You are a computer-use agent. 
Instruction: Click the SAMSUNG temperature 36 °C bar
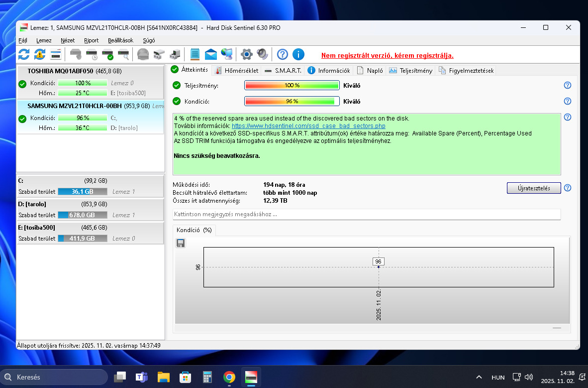83,128
